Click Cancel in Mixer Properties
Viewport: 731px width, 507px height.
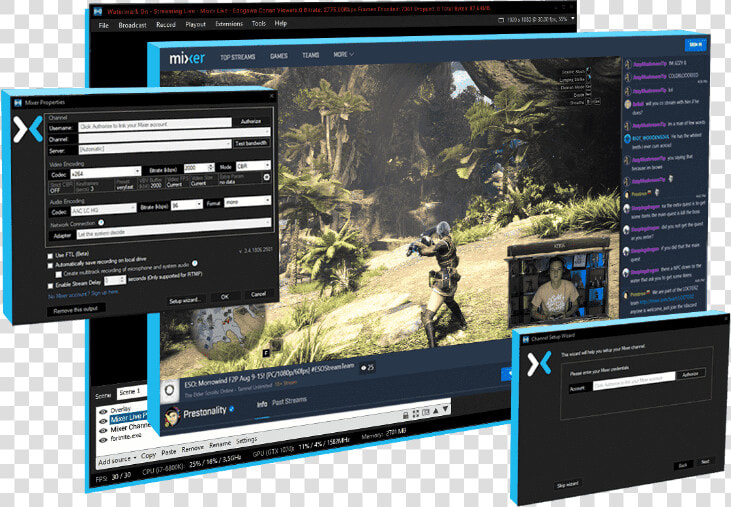(x=258, y=294)
